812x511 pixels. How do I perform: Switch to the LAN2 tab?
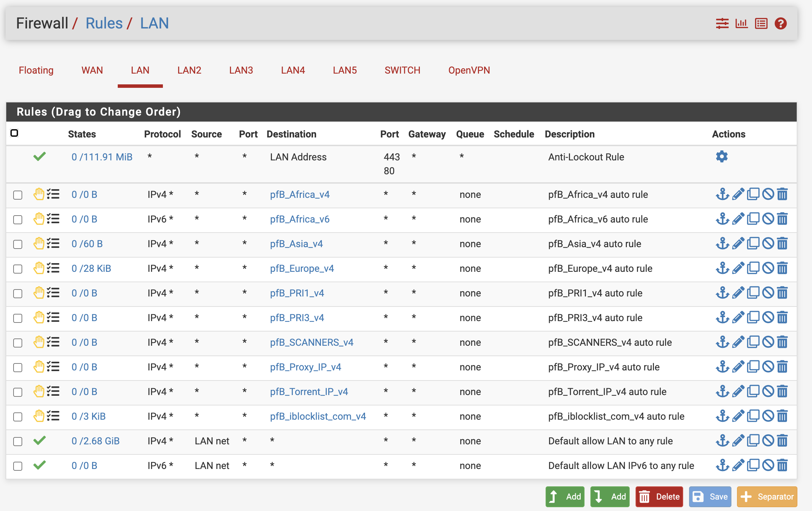pyautogui.click(x=189, y=70)
